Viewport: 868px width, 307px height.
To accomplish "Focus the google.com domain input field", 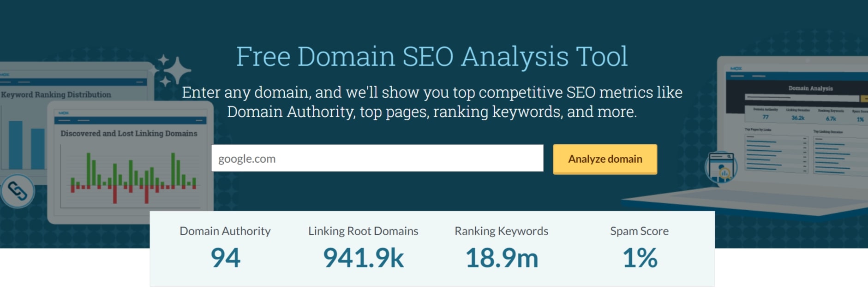I will tap(377, 158).
